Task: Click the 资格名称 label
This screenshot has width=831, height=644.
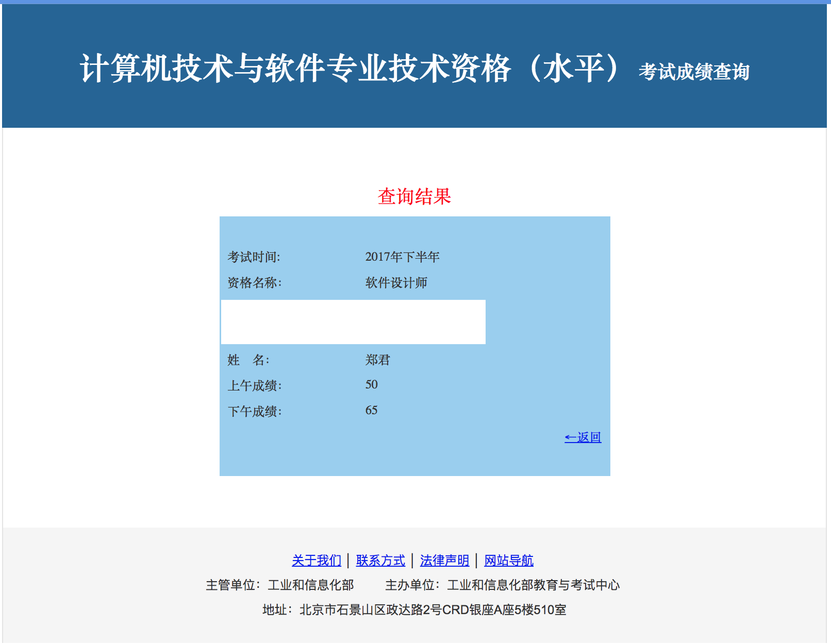Action: coord(255,283)
